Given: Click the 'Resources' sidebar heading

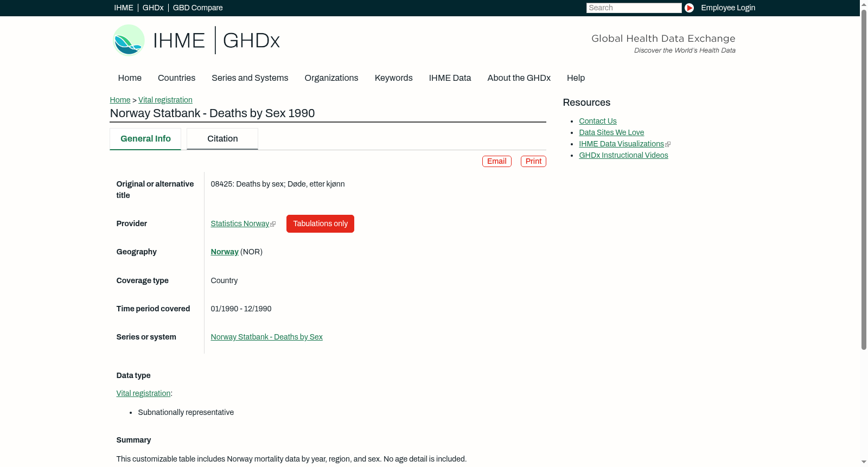Looking at the screenshot, I should coord(586,103).
